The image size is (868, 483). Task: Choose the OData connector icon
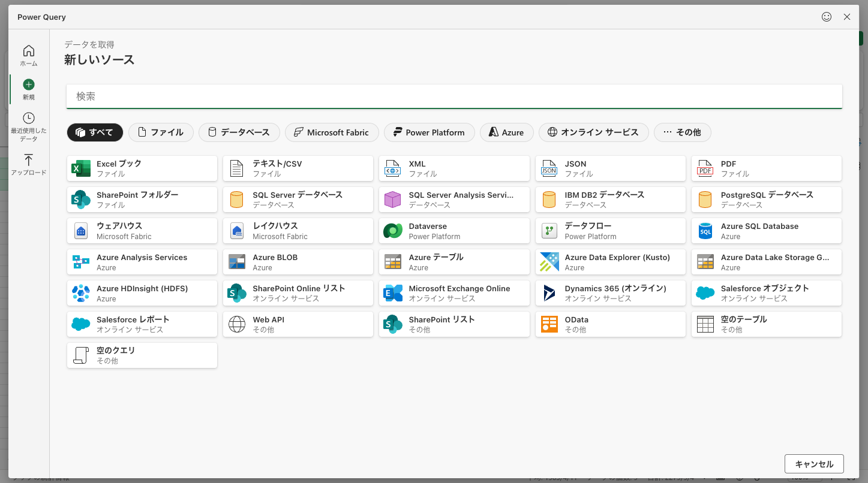click(x=549, y=324)
